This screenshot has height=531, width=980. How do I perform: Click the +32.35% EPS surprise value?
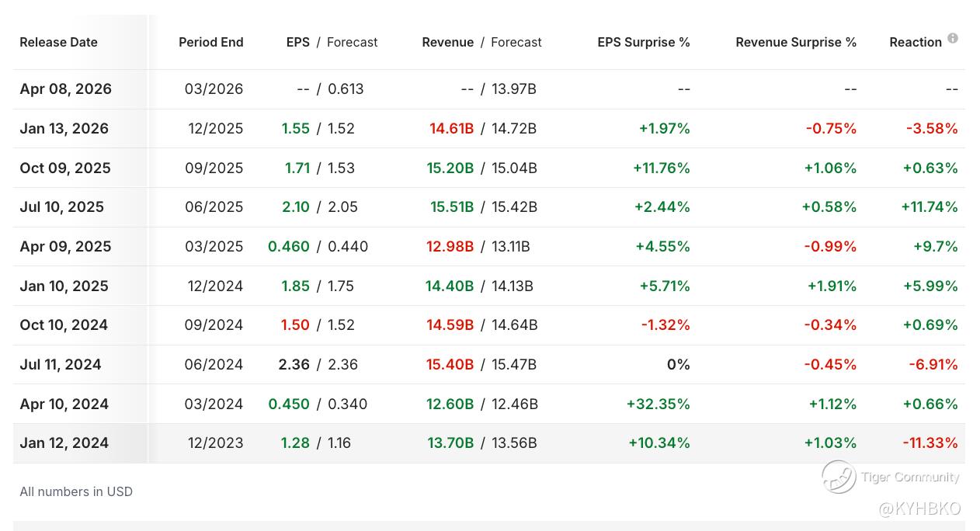pyautogui.click(x=659, y=404)
